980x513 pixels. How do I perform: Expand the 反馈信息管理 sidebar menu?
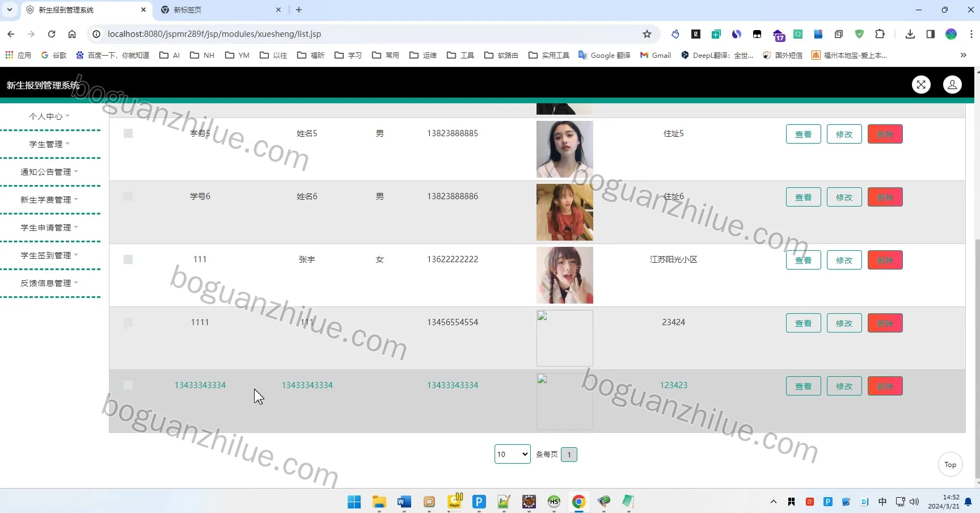(x=49, y=283)
